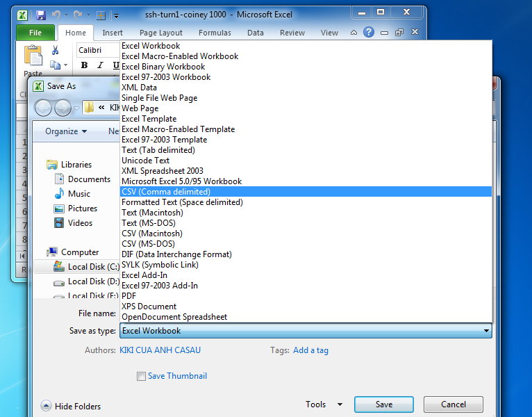
Task: Choose PDF file type
Action: pos(306,296)
